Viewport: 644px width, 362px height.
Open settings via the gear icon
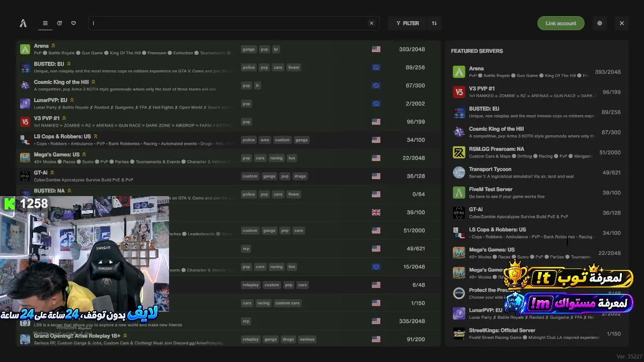point(599,23)
